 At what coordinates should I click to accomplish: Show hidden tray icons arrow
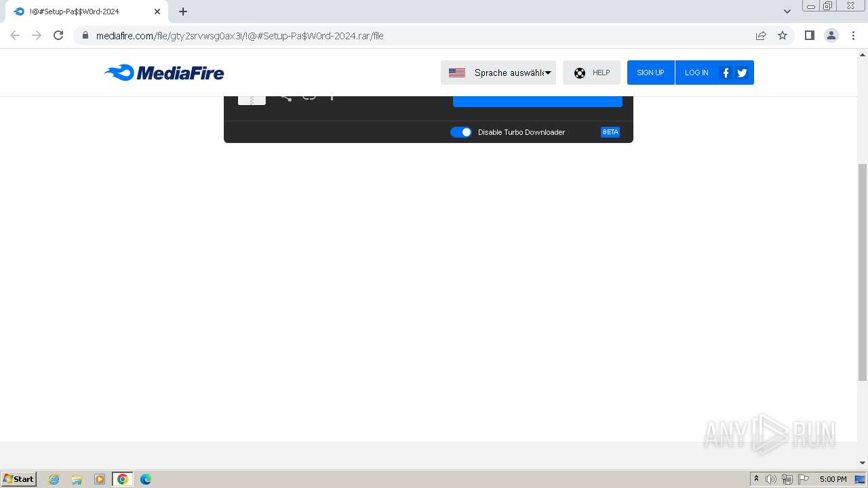click(756, 479)
